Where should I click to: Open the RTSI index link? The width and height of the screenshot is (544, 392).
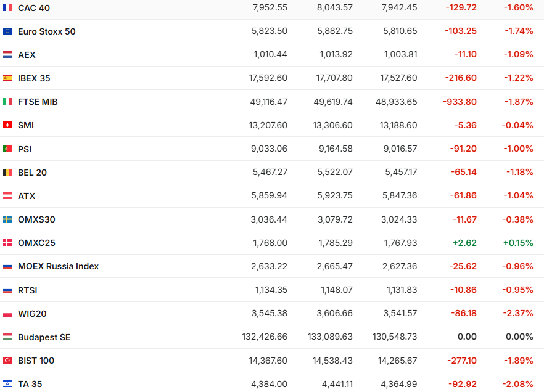pos(27,290)
